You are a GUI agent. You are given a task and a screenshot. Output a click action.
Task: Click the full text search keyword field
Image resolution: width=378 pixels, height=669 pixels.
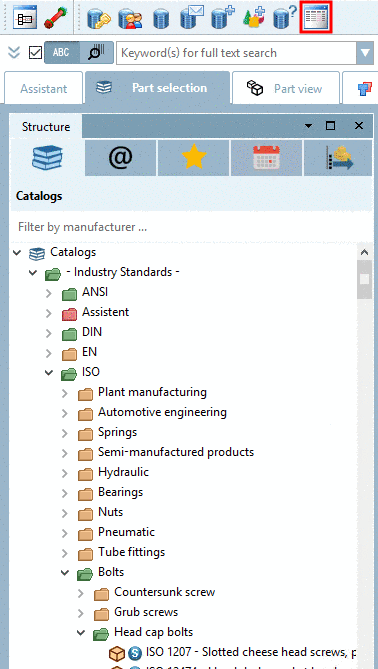click(x=236, y=53)
